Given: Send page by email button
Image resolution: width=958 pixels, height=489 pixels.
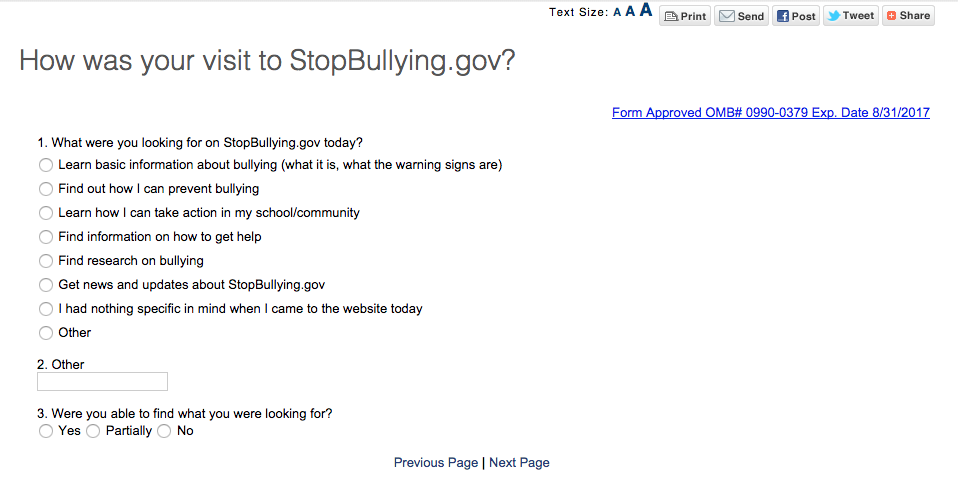Looking at the screenshot, I should tap(742, 16).
